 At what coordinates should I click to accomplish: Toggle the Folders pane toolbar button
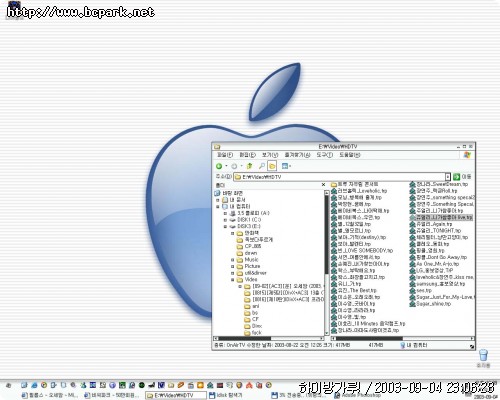272,166
